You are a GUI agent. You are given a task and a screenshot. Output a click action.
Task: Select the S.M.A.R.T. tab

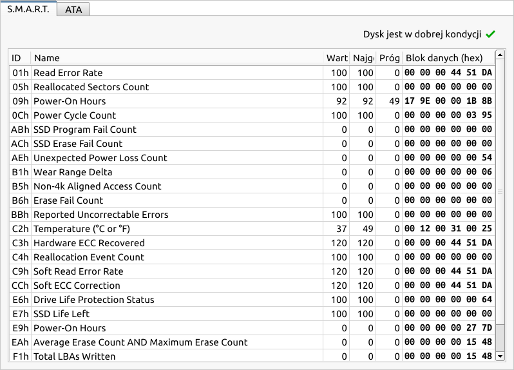(x=28, y=9)
